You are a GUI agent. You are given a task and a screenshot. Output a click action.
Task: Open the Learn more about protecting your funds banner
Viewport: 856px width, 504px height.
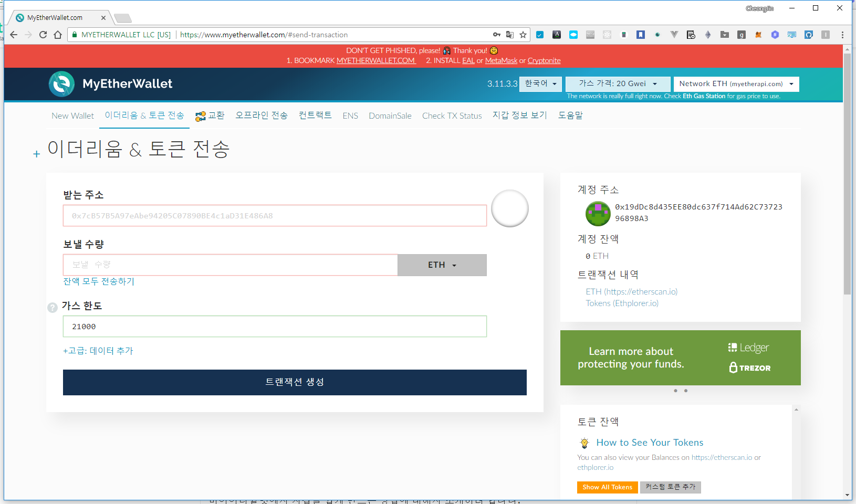coord(681,358)
